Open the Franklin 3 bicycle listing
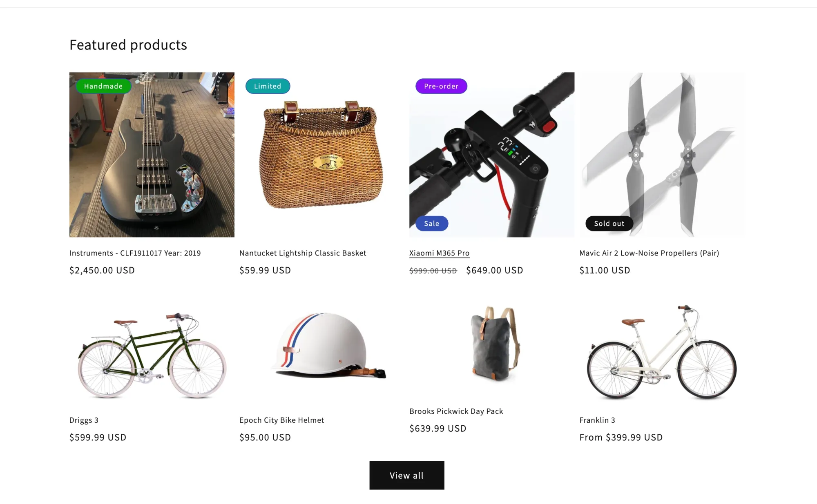817x504 pixels. click(597, 420)
